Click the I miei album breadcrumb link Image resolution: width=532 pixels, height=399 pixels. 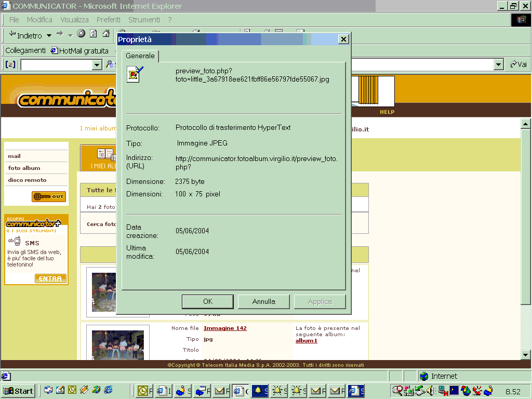98,128
